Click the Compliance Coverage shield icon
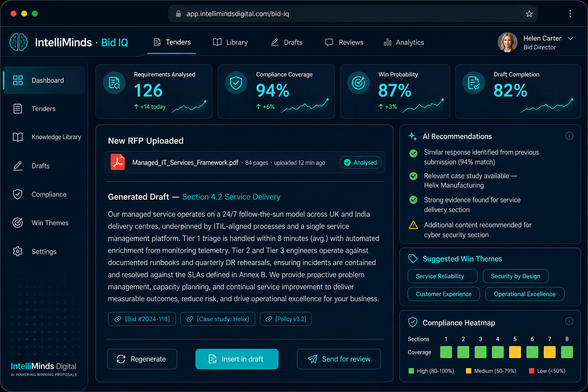Image resolution: width=588 pixels, height=392 pixels. (236, 83)
